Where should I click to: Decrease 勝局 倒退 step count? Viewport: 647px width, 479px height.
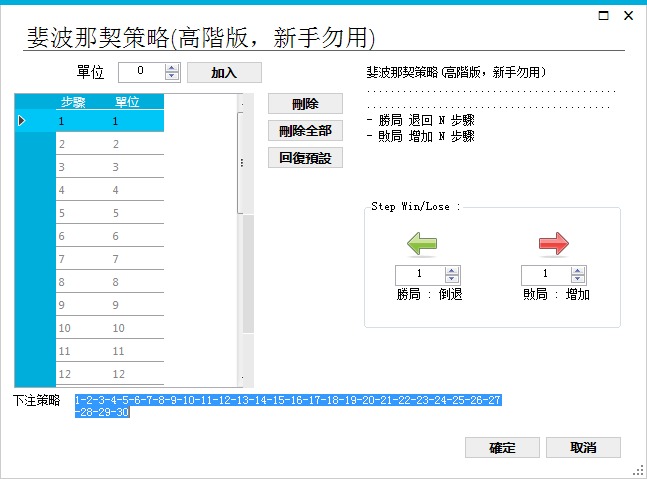452,279
